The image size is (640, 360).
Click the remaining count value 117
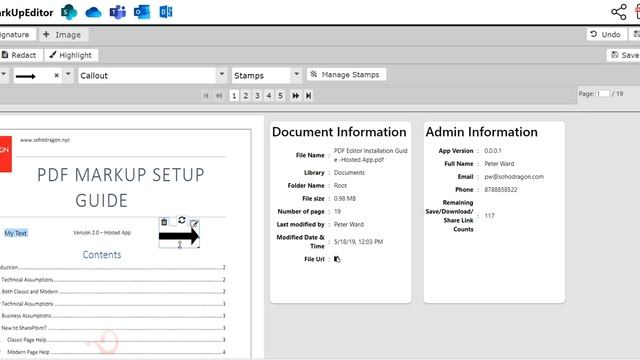point(489,216)
